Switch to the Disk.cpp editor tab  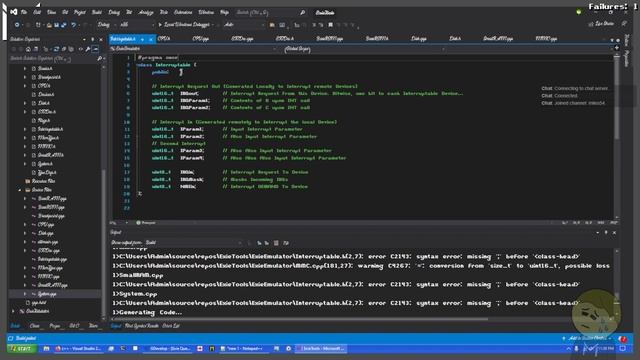[x=418, y=39]
